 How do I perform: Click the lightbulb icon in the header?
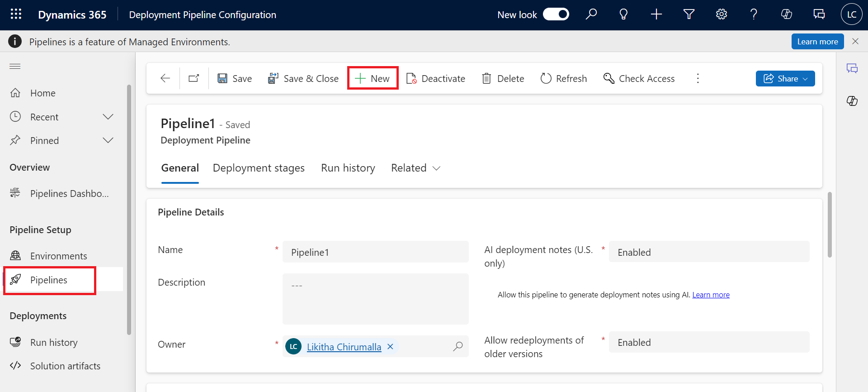tap(623, 14)
